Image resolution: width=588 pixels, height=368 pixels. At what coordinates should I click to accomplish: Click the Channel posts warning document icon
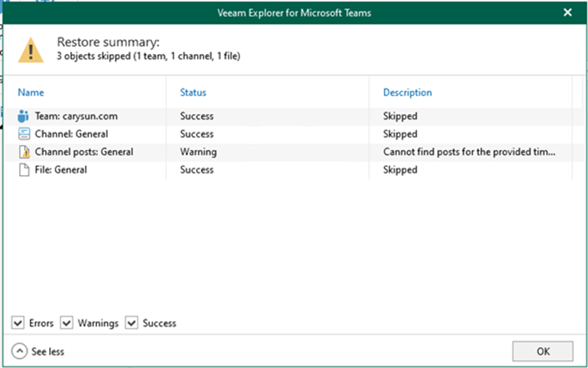coord(24,152)
